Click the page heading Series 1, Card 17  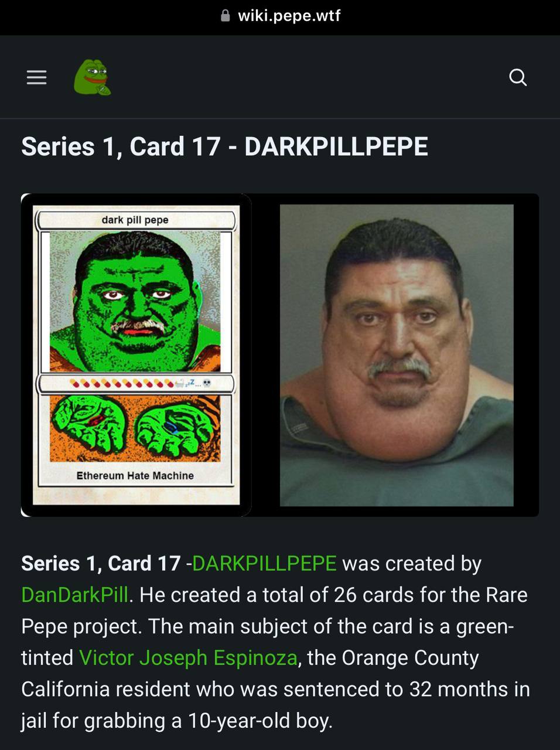click(x=121, y=146)
